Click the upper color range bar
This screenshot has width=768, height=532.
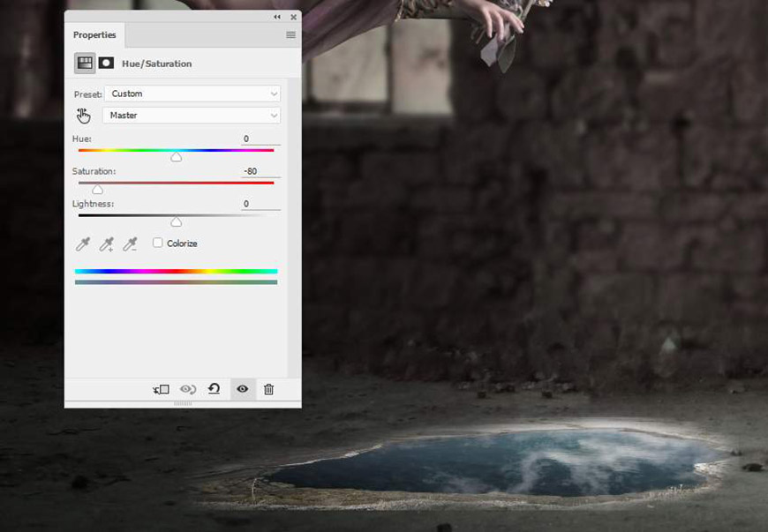[177, 271]
